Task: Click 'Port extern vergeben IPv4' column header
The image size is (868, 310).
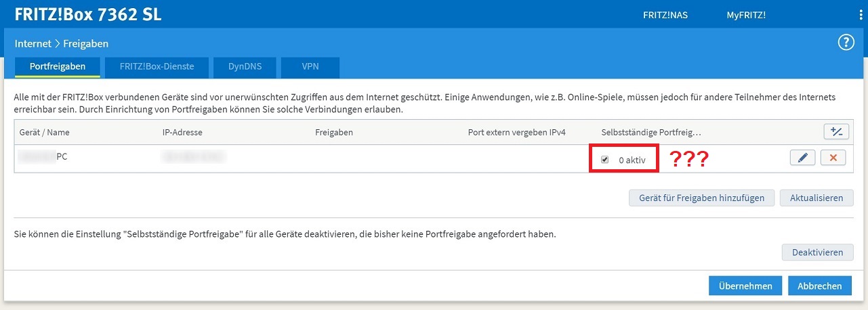Action: point(517,132)
